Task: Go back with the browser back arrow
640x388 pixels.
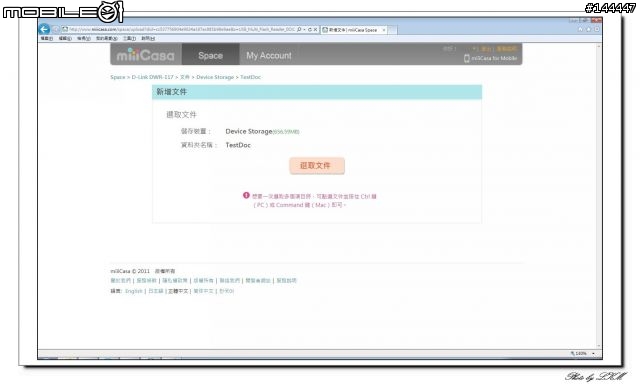Action: pyautogui.click(x=44, y=29)
